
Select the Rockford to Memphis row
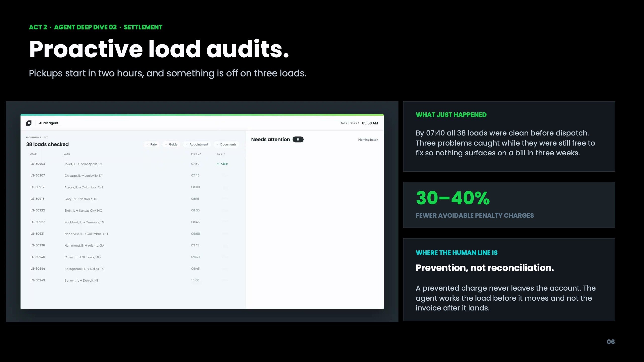(x=133, y=222)
